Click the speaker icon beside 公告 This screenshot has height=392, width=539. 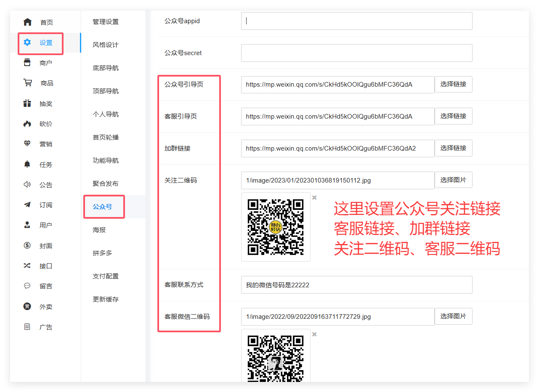pyautogui.click(x=27, y=184)
